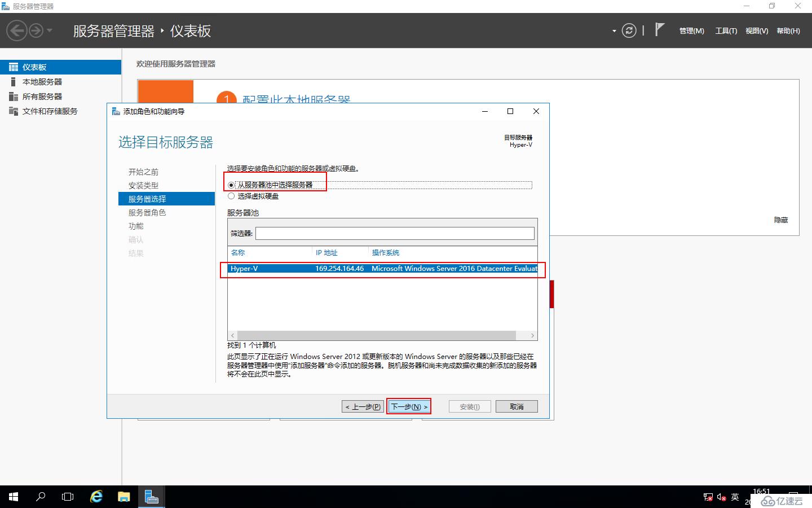The width and height of the screenshot is (812, 508).
Task: Click the taskbar search icon
Action: [41, 497]
